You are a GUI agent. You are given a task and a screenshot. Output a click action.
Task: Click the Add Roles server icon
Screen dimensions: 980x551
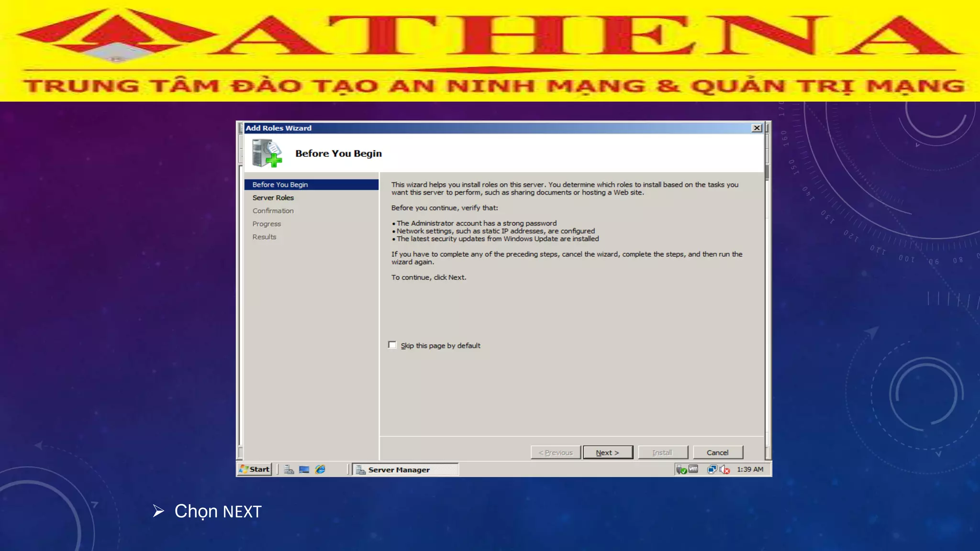click(267, 153)
